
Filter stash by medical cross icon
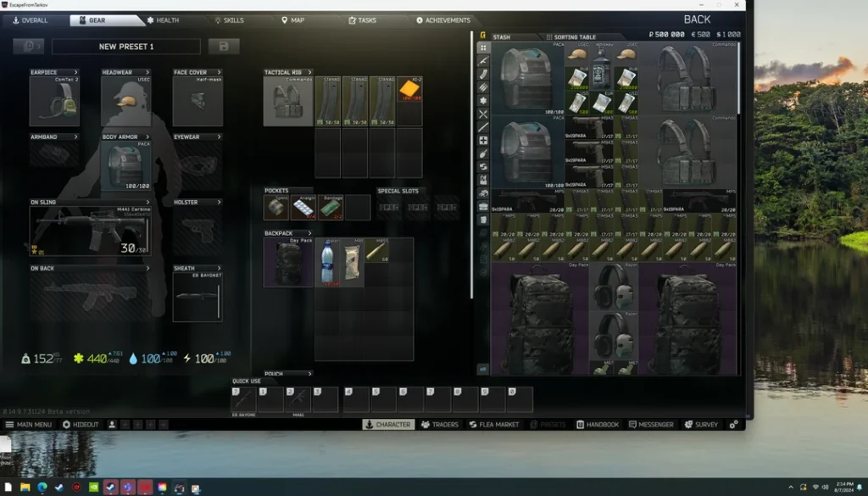pyautogui.click(x=482, y=141)
